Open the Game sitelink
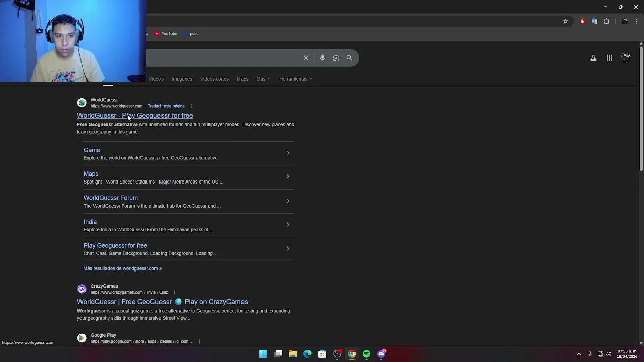Screen dimensions: 644x362 pyautogui.click(x=92, y=150)
